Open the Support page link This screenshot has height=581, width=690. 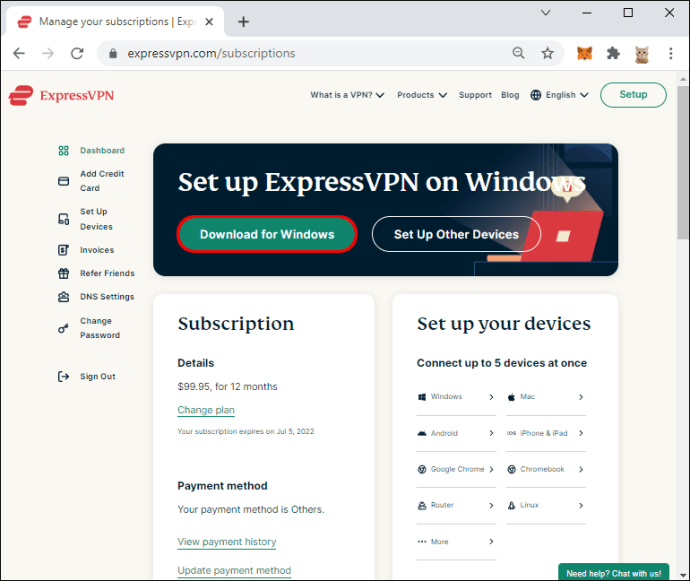(475, 95)
